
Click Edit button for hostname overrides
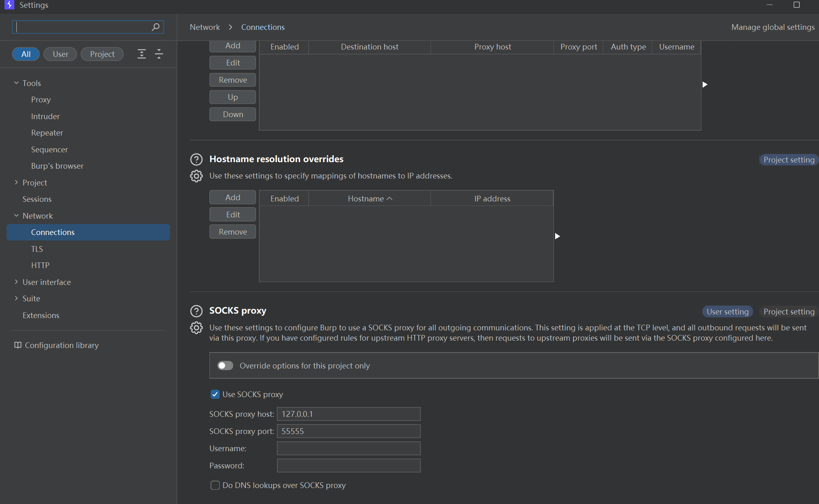pos(233,215)
